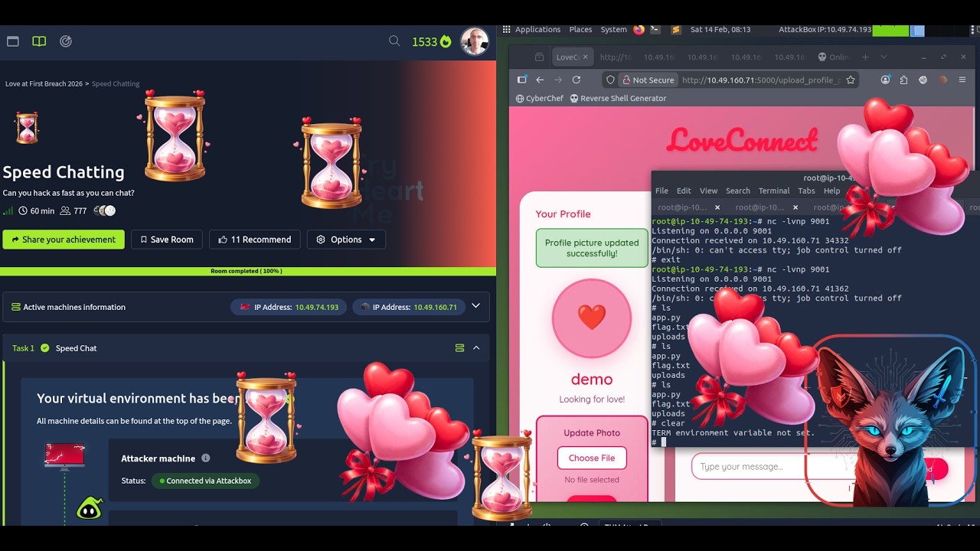This screenshot has width=980, height=551.
Task: Click the Choose File button
Action: point(592,458)
